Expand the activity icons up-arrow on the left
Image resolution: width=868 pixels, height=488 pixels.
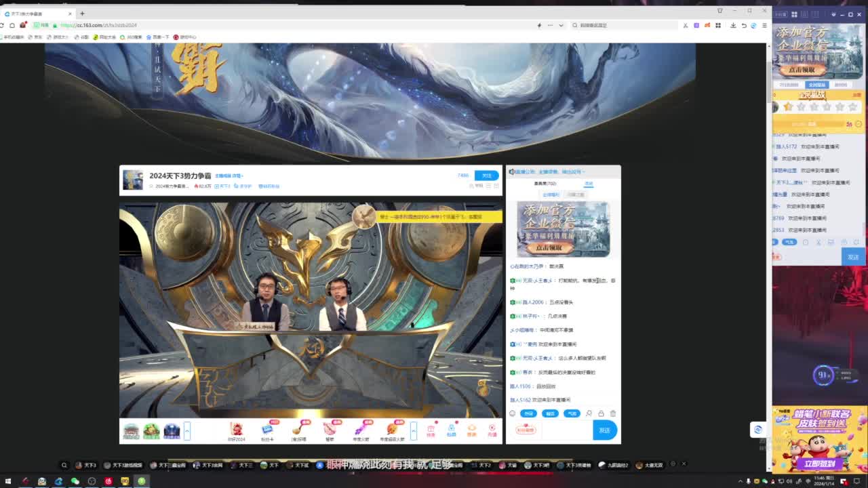(187, 430)
